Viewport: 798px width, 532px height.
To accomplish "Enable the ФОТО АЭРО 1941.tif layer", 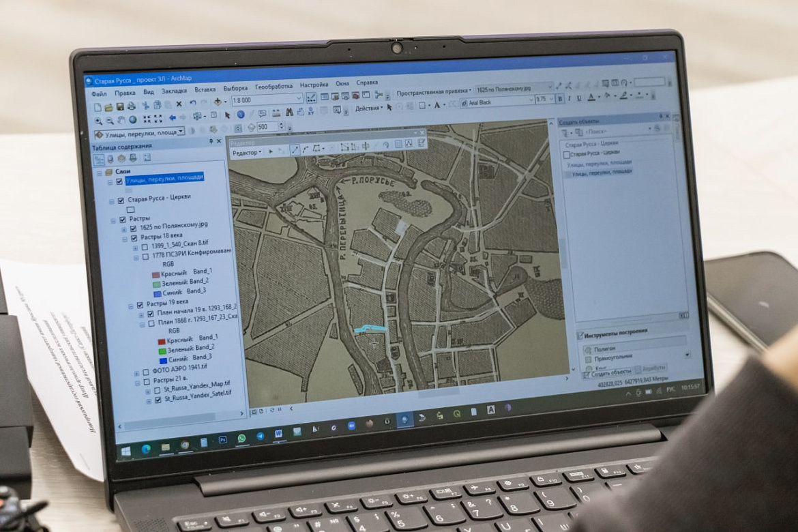I will [x=145, y=373].
